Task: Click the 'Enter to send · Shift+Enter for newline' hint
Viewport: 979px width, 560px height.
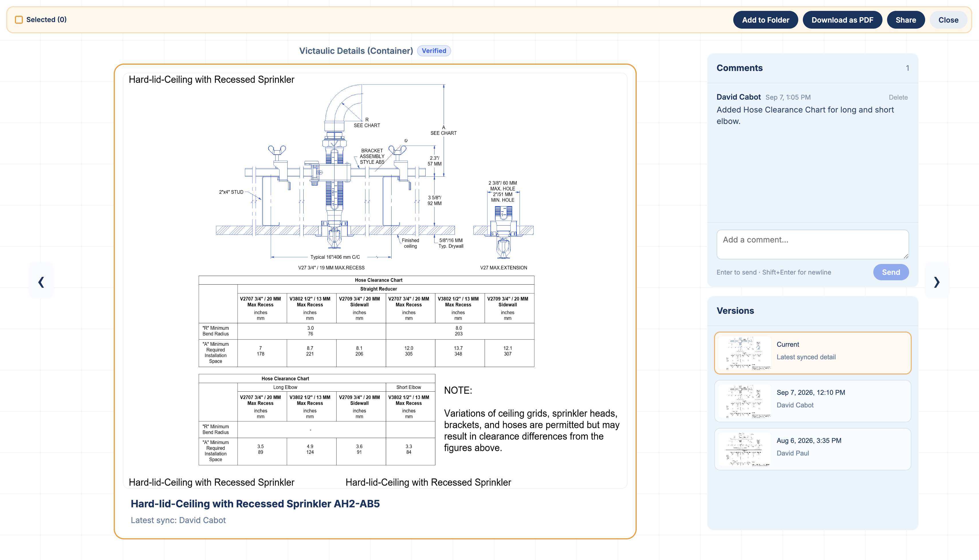Action: pyautogui.click(x=774, y=272)
